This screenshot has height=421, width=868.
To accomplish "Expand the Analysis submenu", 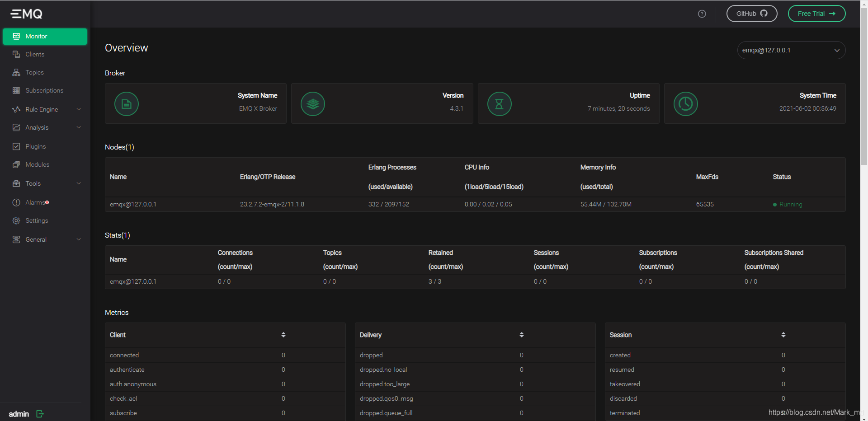I will point(44,127).
